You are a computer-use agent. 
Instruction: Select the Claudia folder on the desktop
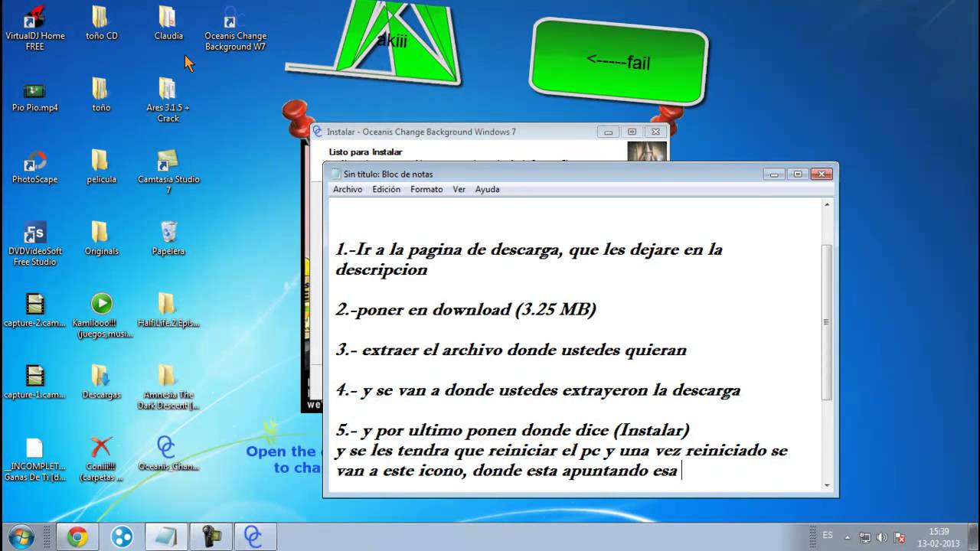[168, 23]
